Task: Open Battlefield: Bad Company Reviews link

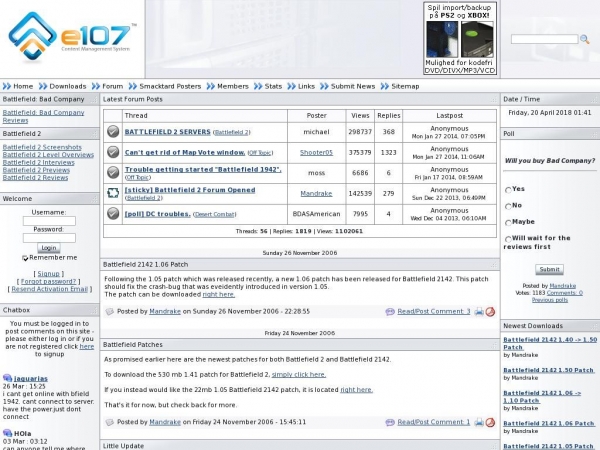Action: [43, 116]
